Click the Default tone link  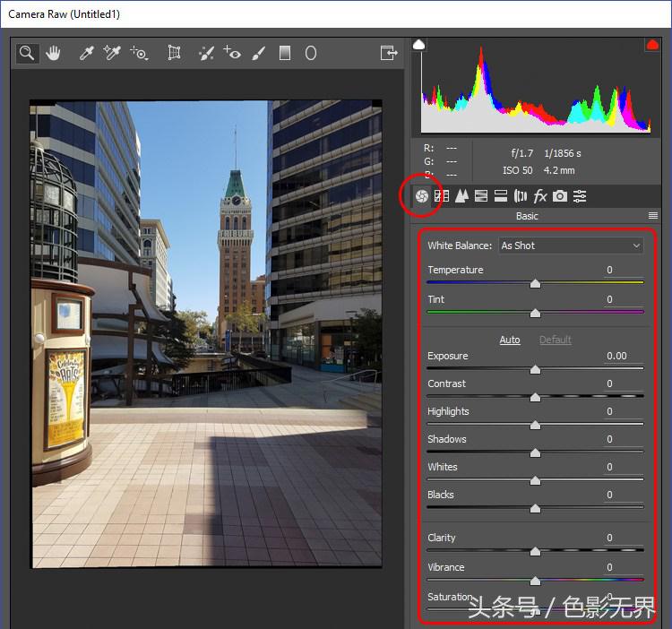(555, 340)
